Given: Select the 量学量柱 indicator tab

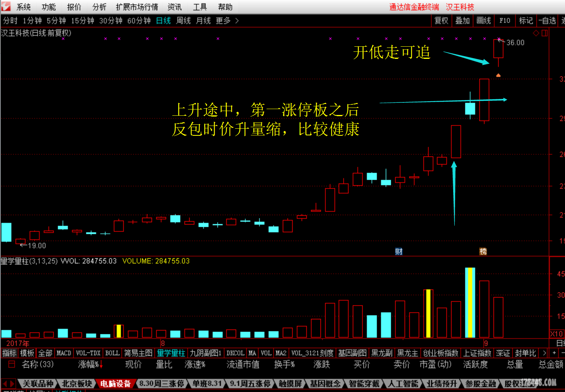Looking at the screenshot, I should [171, 353].
